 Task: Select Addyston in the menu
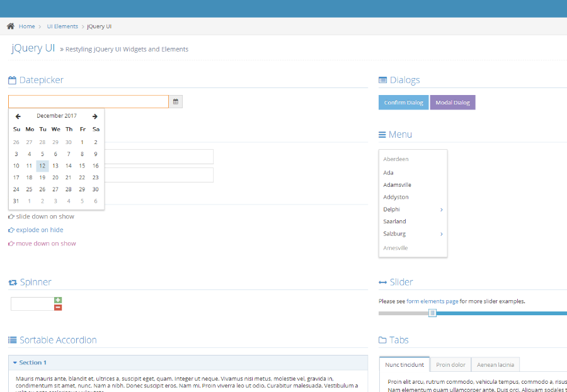[x=413, y=198]
